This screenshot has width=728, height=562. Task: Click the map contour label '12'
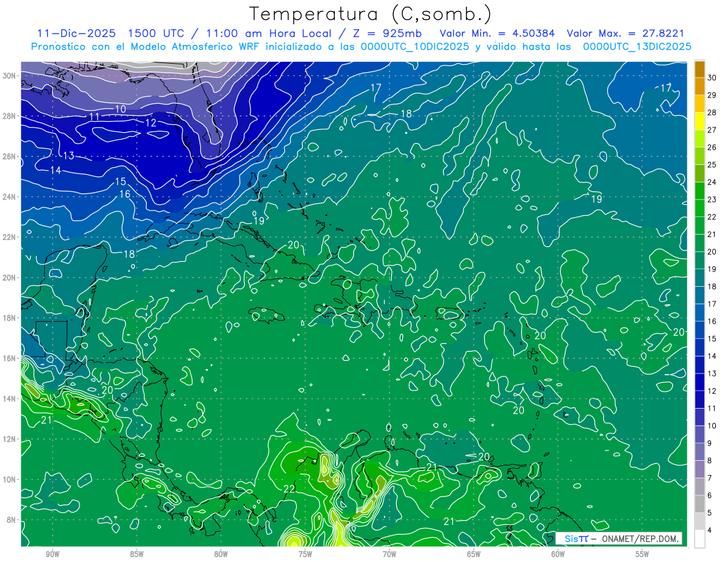click(151, 123)
